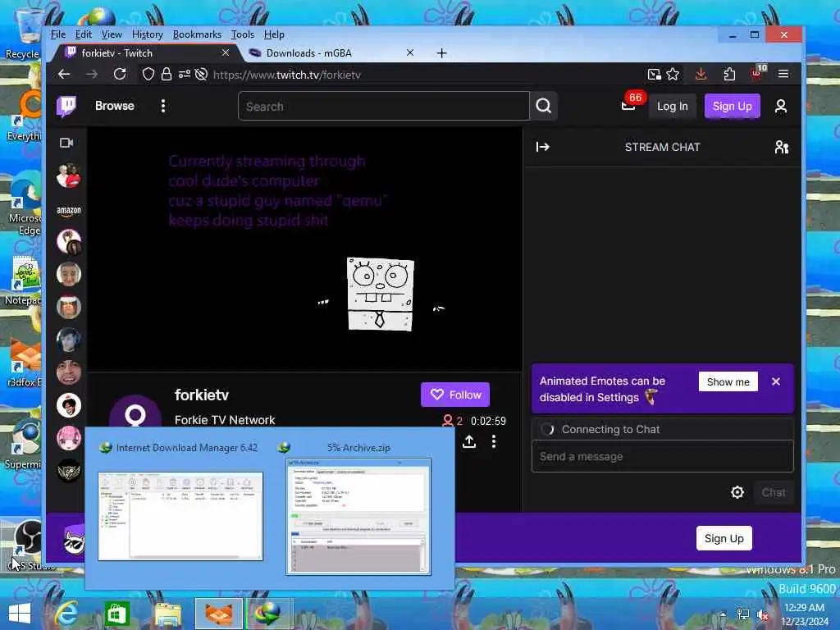Open Internet Explorer from taskbar
840x630 pixels.
tap(66, 614)
